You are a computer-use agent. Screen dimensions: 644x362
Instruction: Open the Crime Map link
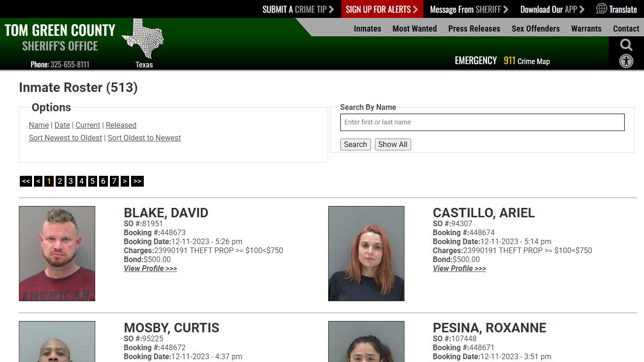pos(534,61)
